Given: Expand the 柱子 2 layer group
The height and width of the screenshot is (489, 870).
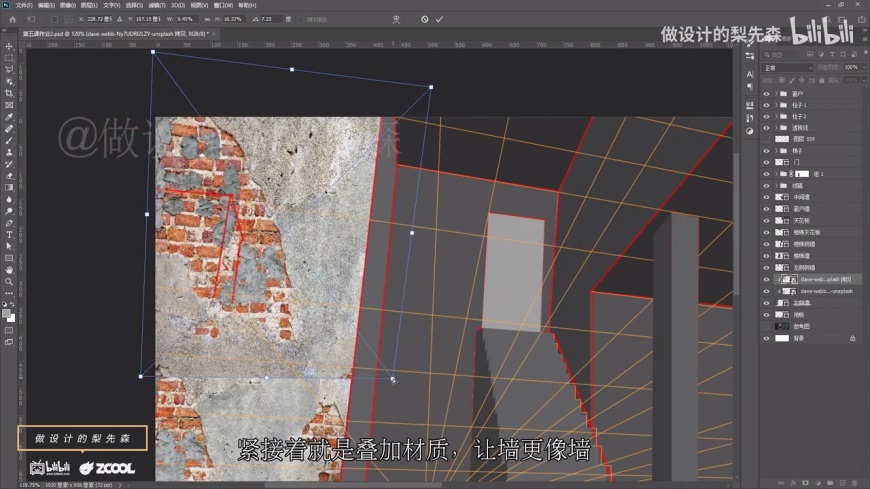Looking at the screenshot, I should [776, 117].
